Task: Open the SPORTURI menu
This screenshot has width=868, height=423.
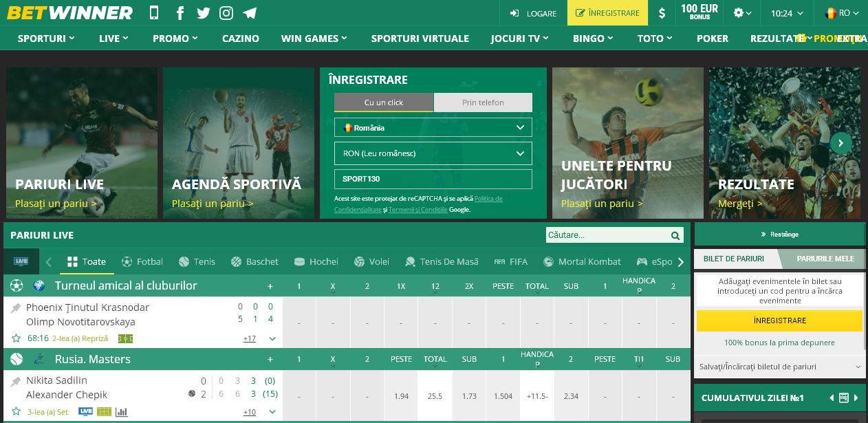Action: tap(46, 39)
